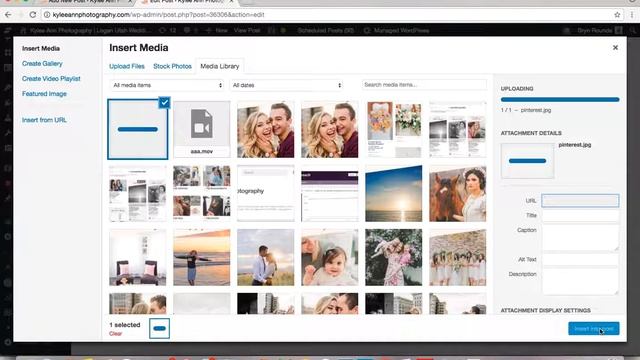Select the purple header screenshot thumbnail
Image resolution: width=640 pixels, height=360 pixels.
[330, 193]
